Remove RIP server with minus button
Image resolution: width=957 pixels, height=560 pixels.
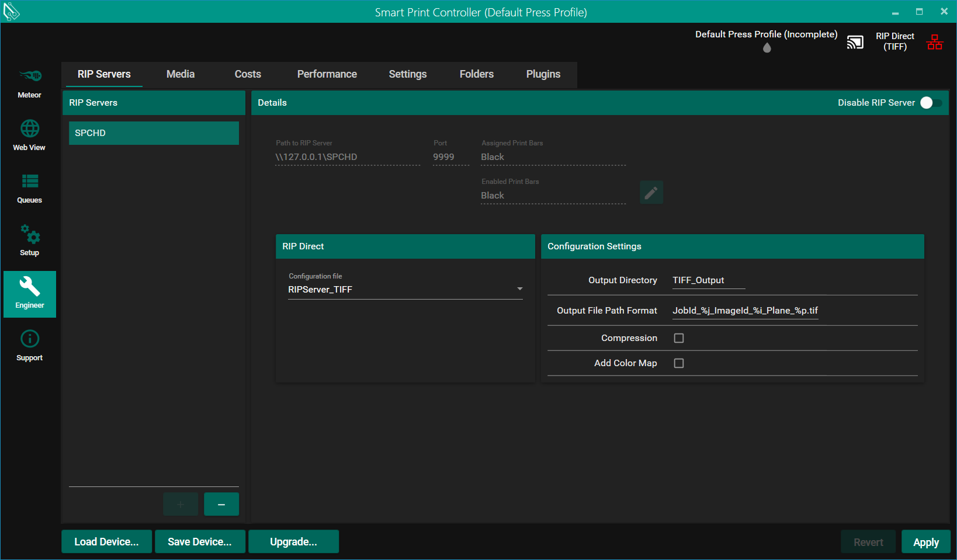[x=221, y=505]
